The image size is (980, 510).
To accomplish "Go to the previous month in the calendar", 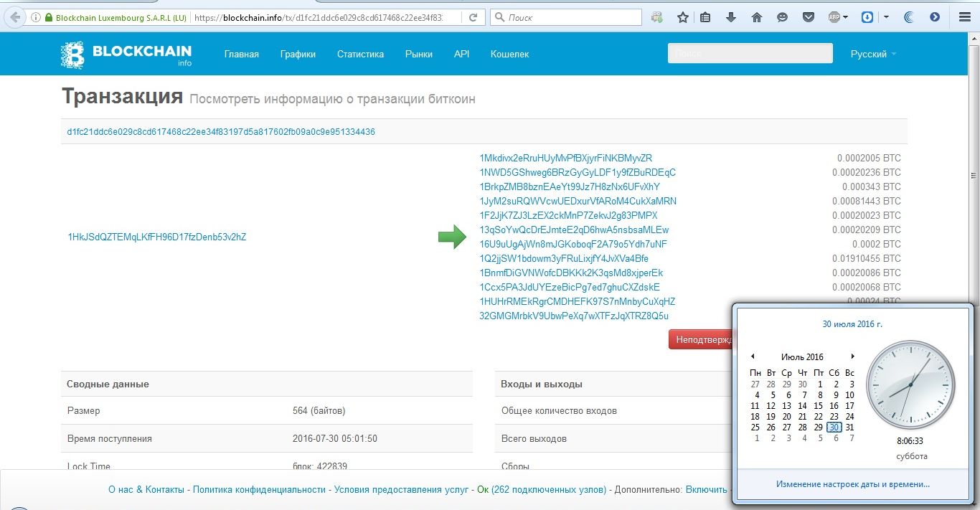I will pos(753,356).
